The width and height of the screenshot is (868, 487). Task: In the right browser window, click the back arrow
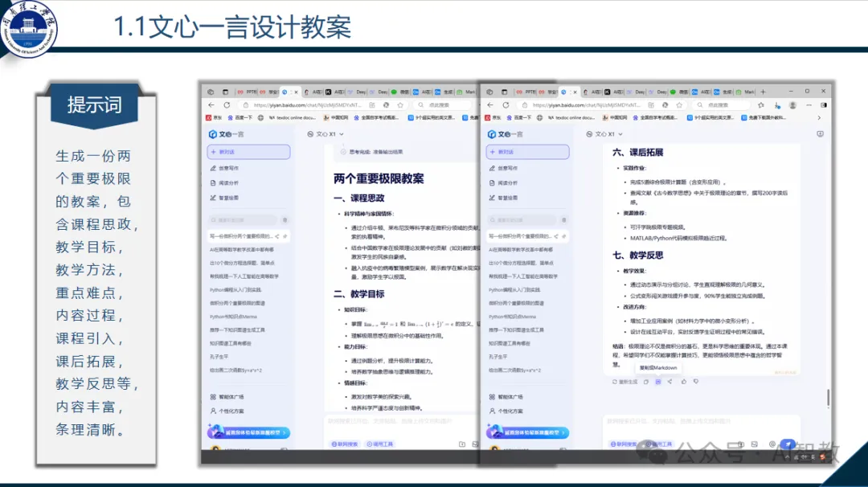(490, 104)
